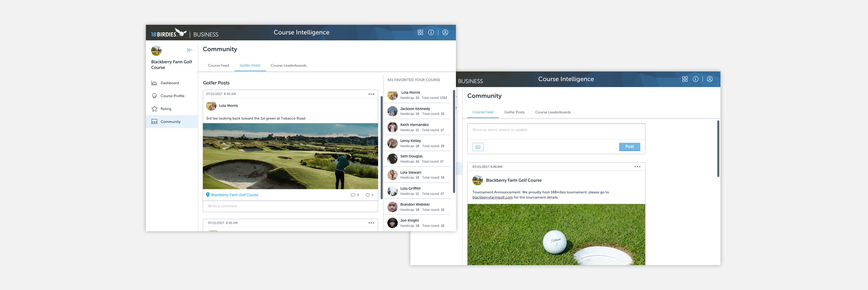The height and width of the screenshot is (290, 868).
Task: Click the Rating star icon in sidebar
Action: (x=155, y=109)
